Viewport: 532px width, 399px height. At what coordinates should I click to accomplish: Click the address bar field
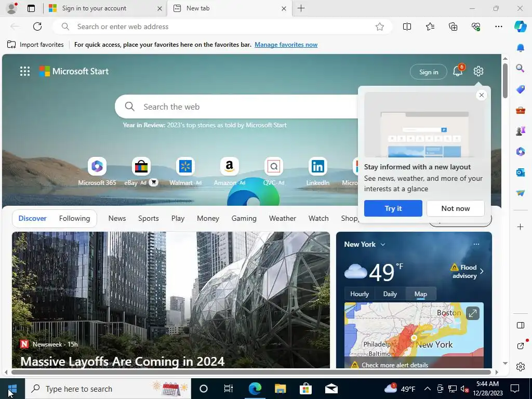click(x=222, y=26)
